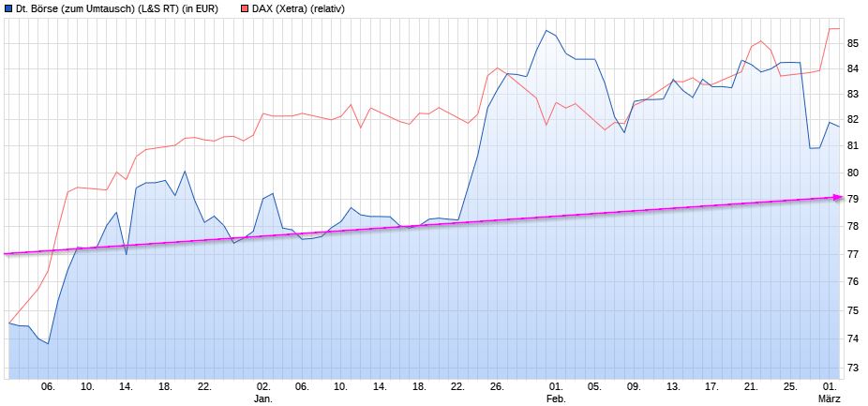The image size is (868, 406).
Task: Click the '02.' date label above Jan.
Action: 263,387
